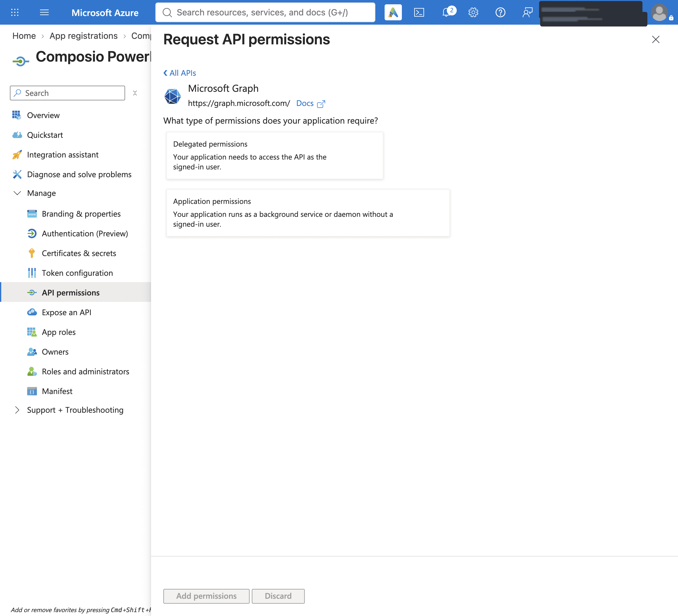This screenshot has width=678, height=616.
Task: Open Cloud Shell terminal icon
Action: click(x=419, y=13)
